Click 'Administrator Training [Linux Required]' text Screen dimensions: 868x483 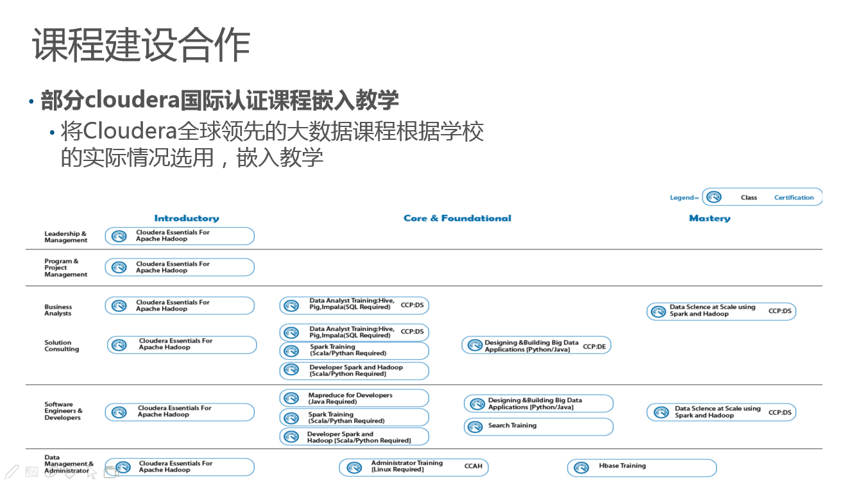(x=407, y=466)
